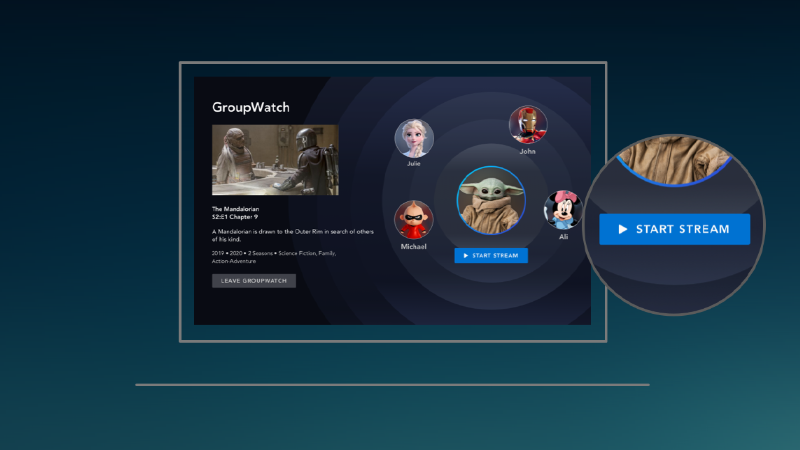This screenshot has width=800, height=450.
Task: Click play triangle icon in magnified START STREAM
Action: pyautogui.click(x=622, y=229)
